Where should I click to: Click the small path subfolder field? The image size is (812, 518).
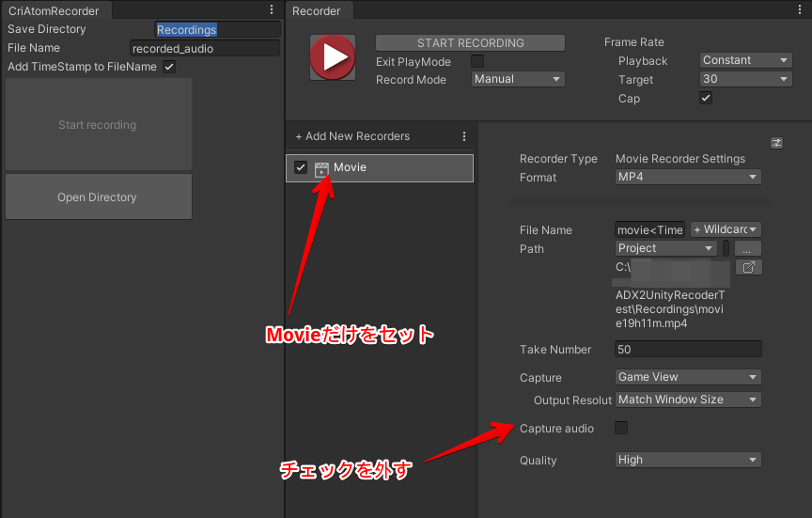[726, 248]
